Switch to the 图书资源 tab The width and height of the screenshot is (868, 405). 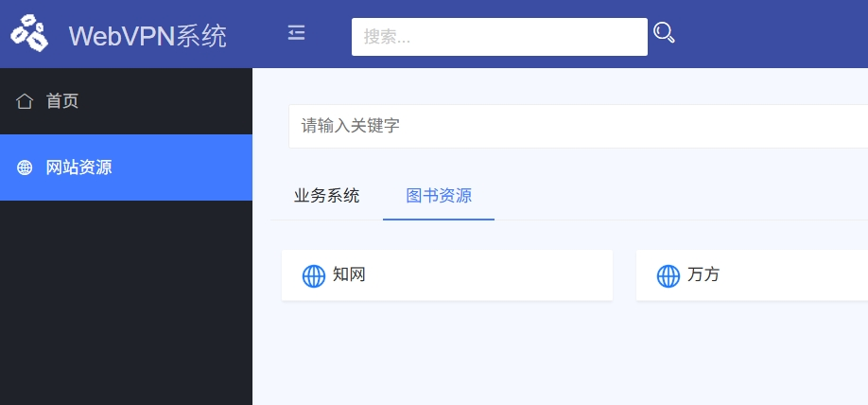click(x=439, y=197)
